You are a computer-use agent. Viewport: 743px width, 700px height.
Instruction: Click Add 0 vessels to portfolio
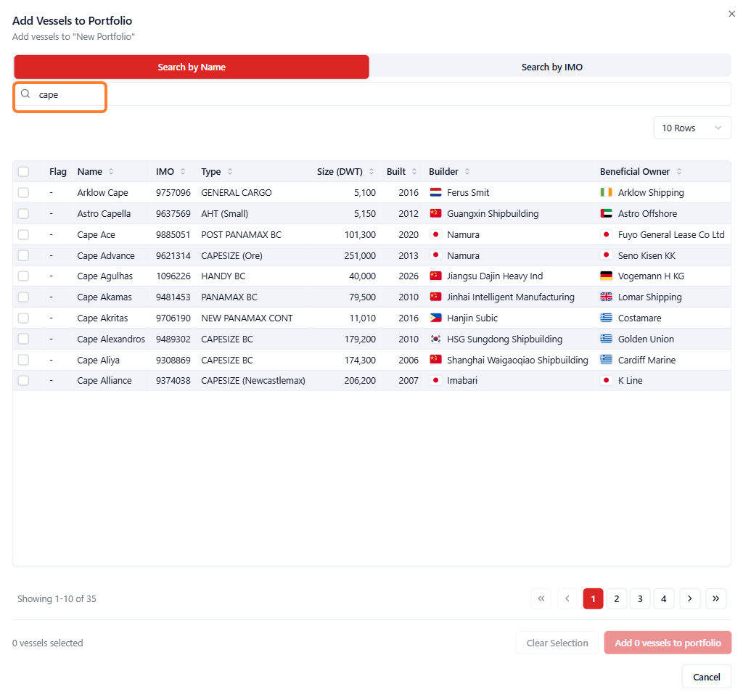click(668, 643)
